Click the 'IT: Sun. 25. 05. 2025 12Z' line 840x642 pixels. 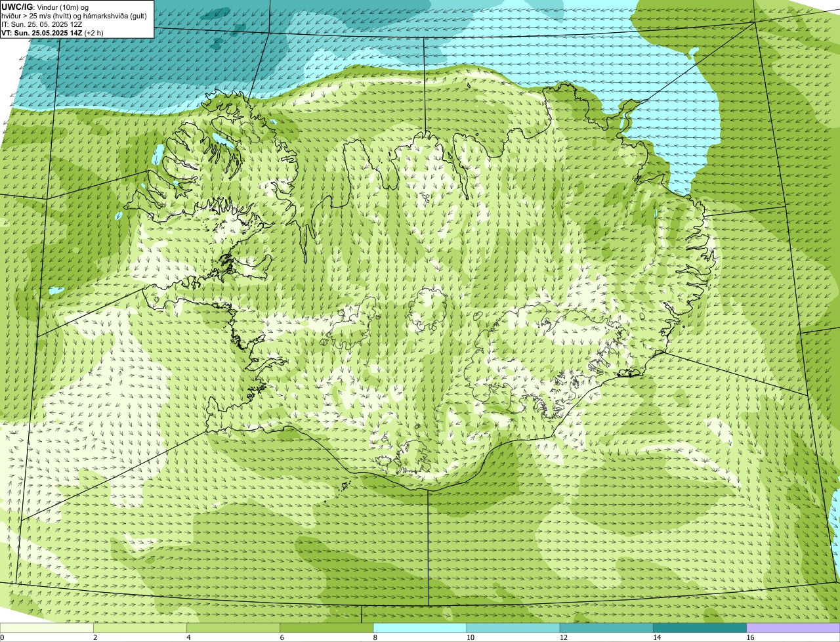[x=42, y=24]
